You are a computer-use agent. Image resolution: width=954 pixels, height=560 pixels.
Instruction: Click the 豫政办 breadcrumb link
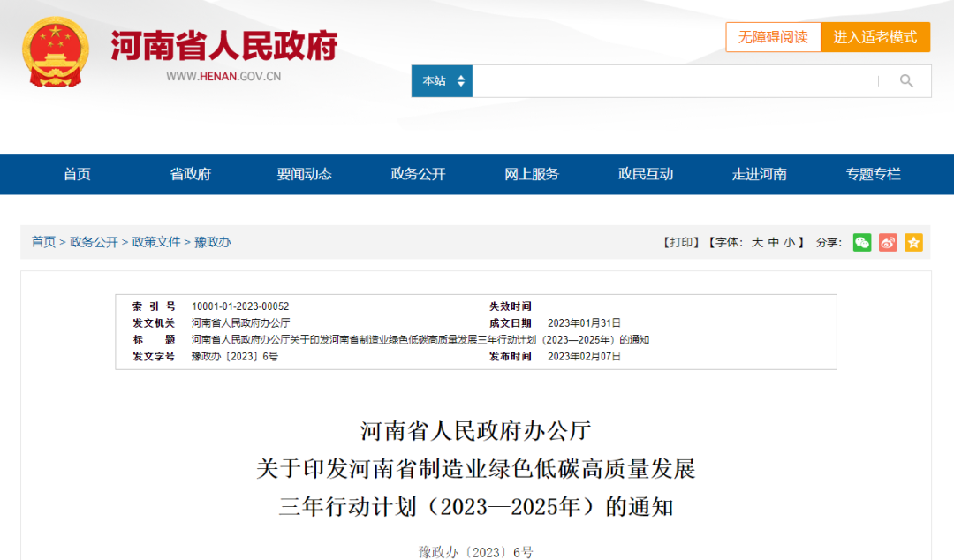pos(213,242)
